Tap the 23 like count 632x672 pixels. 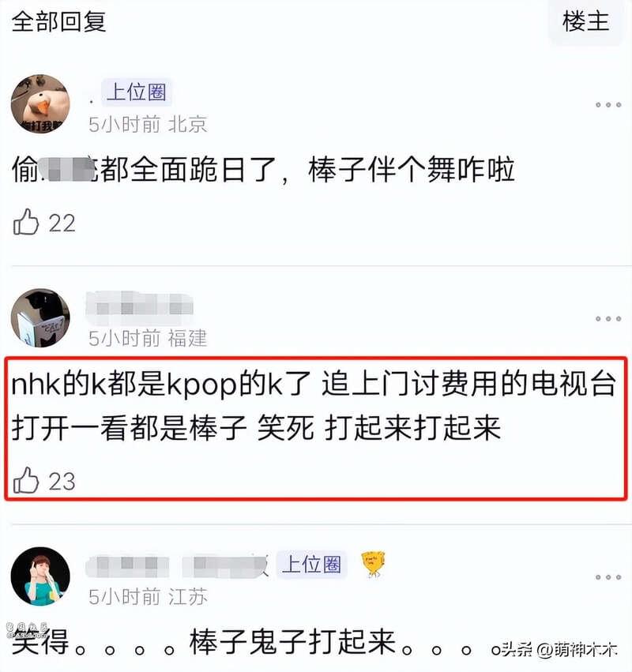62,481
